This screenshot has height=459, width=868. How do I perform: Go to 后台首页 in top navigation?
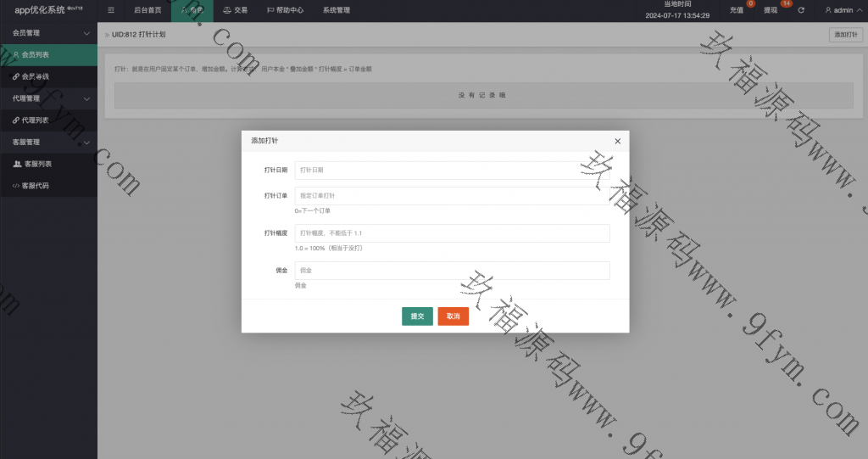(147, 10)
